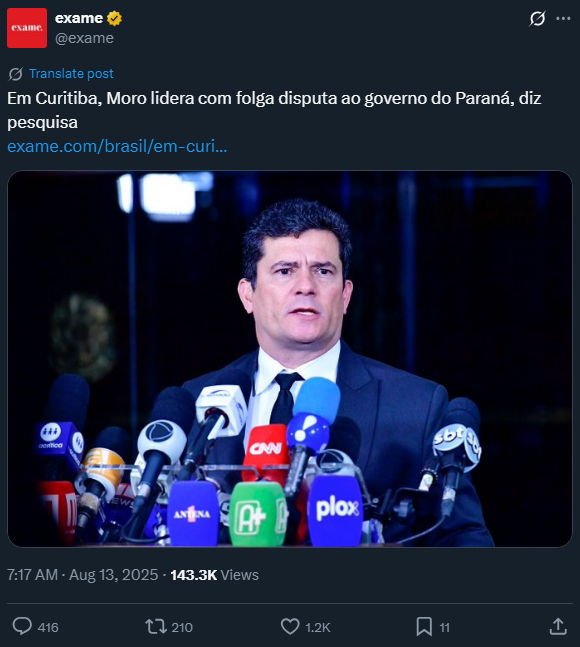Screen dimensions: 580x647
Task: Open the Grok icon at top right
Action: [x=538, y=19]
